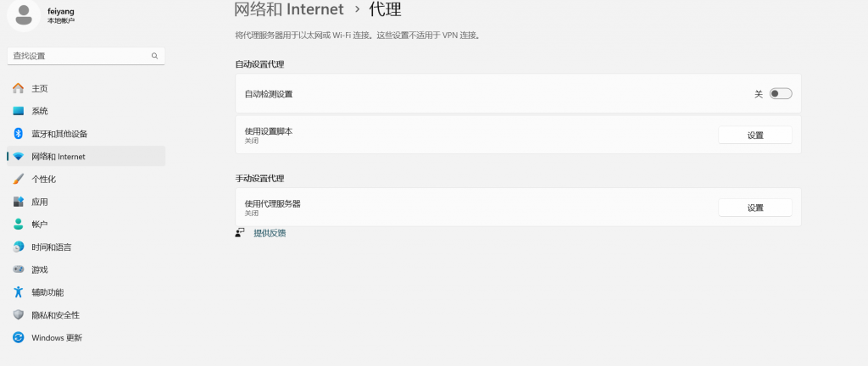Click 隐私和安全性 sidebar text

point(55,314)
